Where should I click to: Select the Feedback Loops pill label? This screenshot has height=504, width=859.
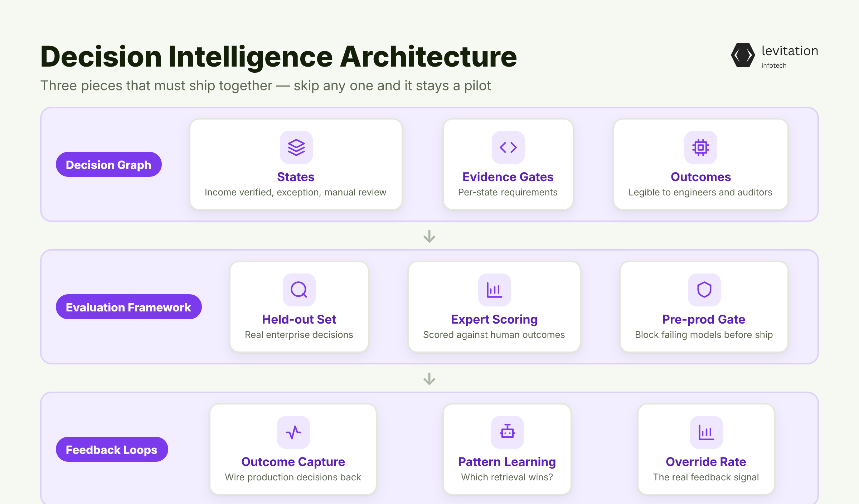click(x=112, y=450)
